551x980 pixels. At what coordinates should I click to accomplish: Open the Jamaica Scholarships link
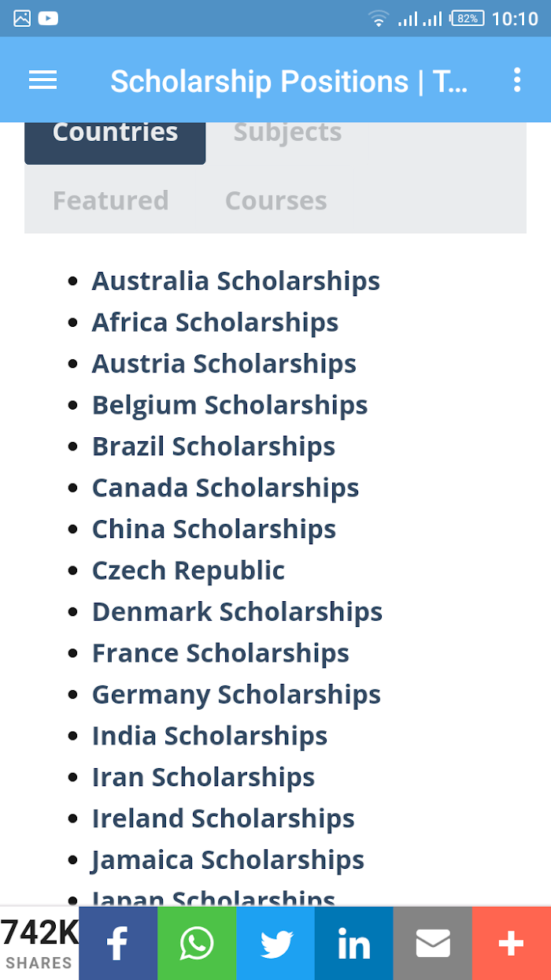[x=227, y=860]
